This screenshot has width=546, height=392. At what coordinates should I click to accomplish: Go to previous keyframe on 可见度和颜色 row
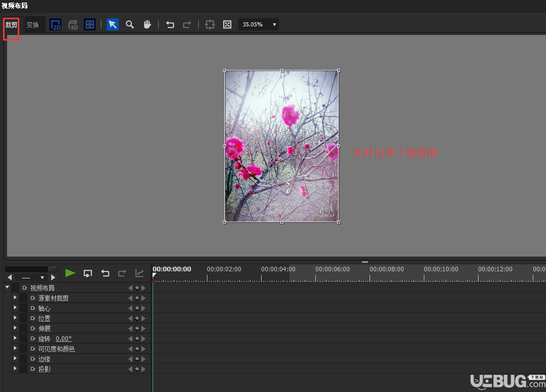point(131,349)
